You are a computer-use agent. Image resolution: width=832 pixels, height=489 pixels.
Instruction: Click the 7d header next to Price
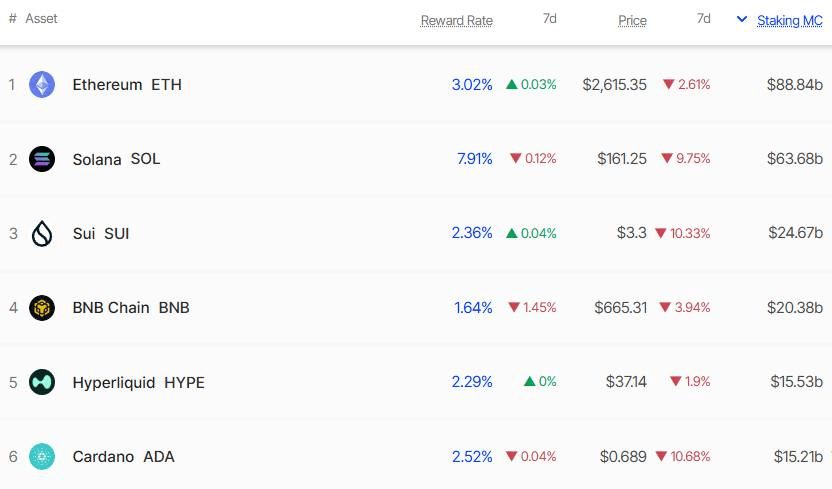point(704,19)
